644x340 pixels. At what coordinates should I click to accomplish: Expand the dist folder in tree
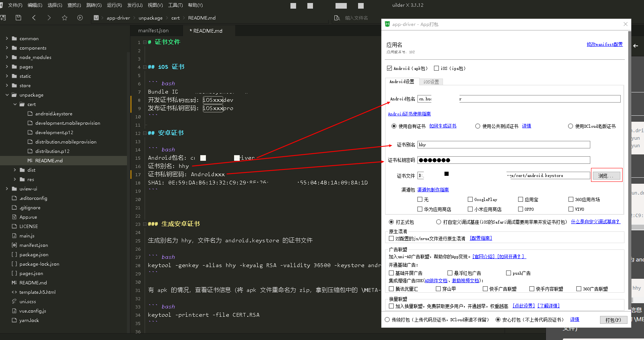[15, 170]
